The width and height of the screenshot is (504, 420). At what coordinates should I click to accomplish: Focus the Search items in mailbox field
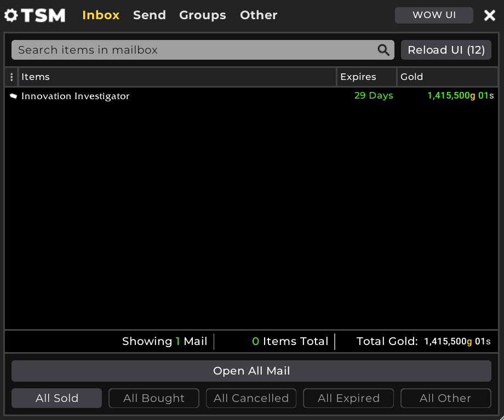(203, 50)
